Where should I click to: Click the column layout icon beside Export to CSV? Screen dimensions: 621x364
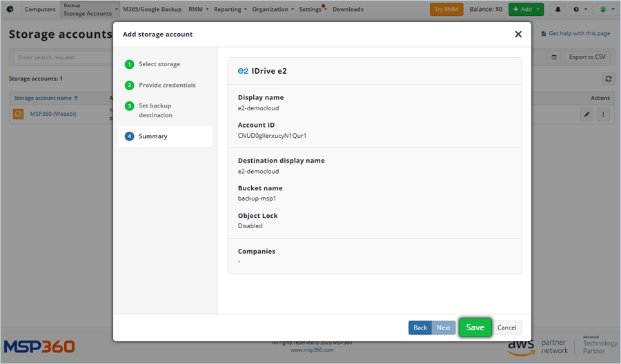554,57
